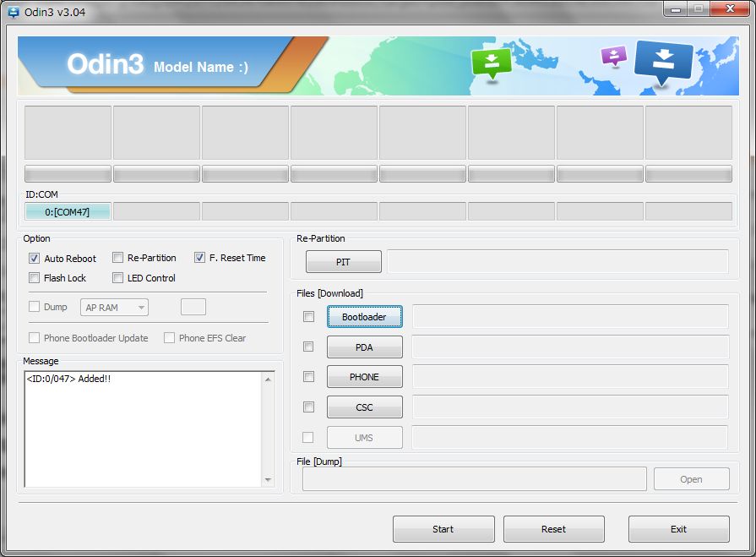
Task: Click the '<ID:0/047> Added!!' message line
Action: [x=68, y=379]
